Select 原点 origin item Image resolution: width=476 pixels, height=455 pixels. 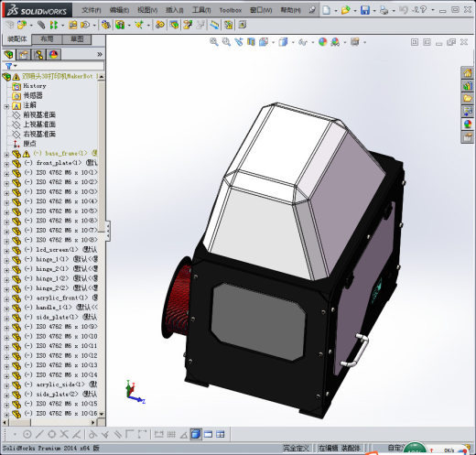point(29,144)
